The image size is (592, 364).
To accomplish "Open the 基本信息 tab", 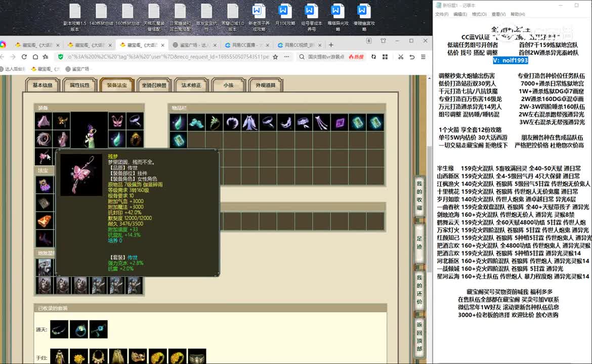I will (x=43, y=85).
